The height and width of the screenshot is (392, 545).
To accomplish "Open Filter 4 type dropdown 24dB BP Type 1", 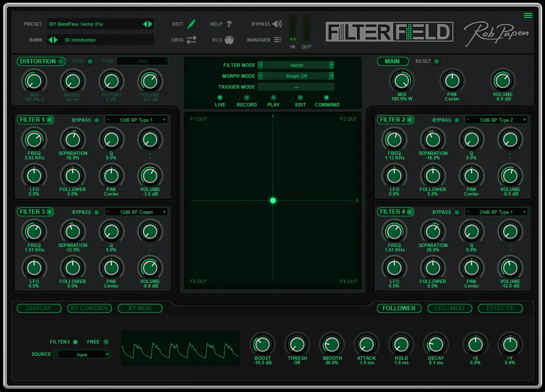I will [496, 212].
